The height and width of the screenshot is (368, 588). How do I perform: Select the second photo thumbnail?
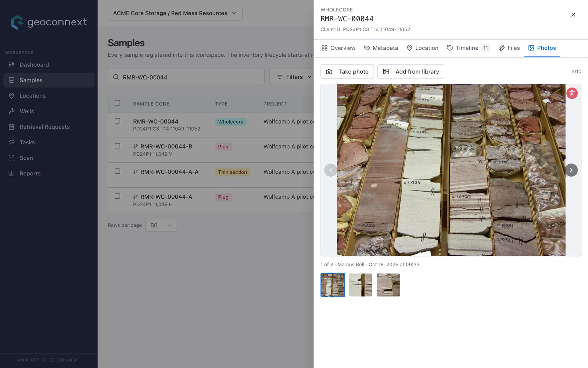click(x=361, y=285)
